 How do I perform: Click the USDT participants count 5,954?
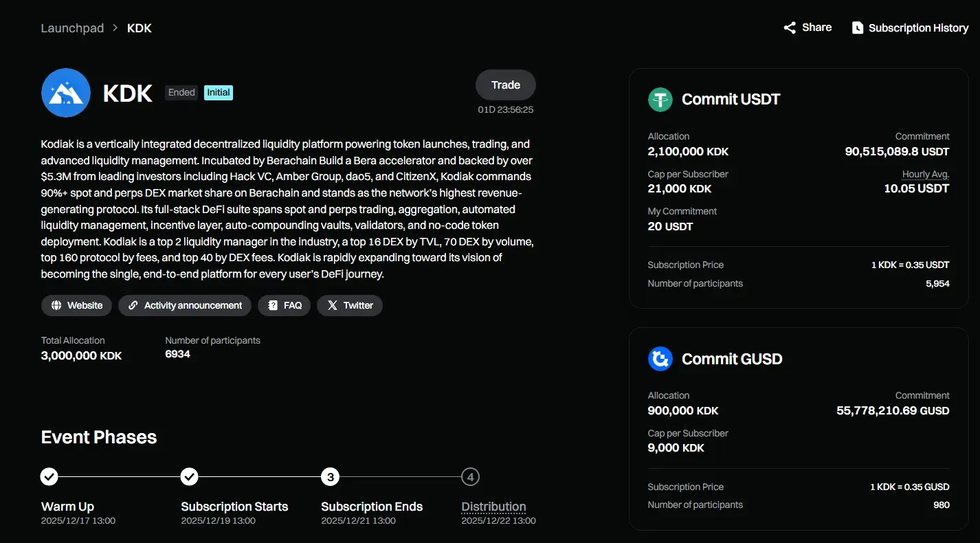click(937, 284)
